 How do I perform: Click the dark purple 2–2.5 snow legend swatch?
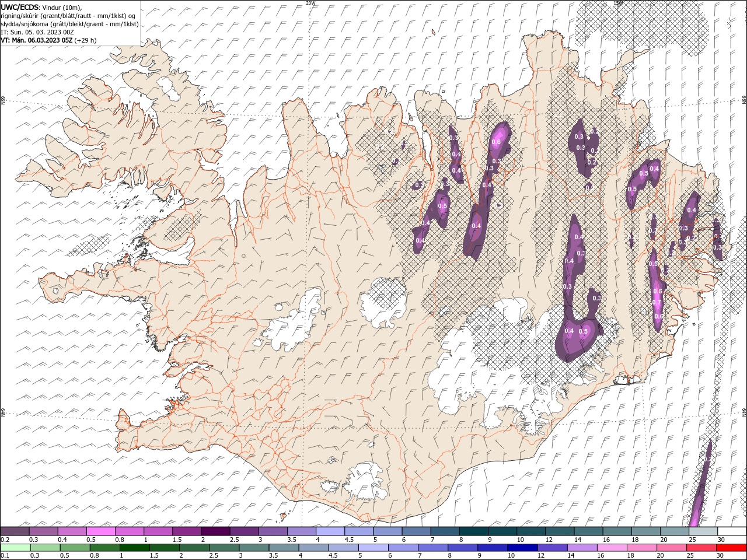(215, 531)
